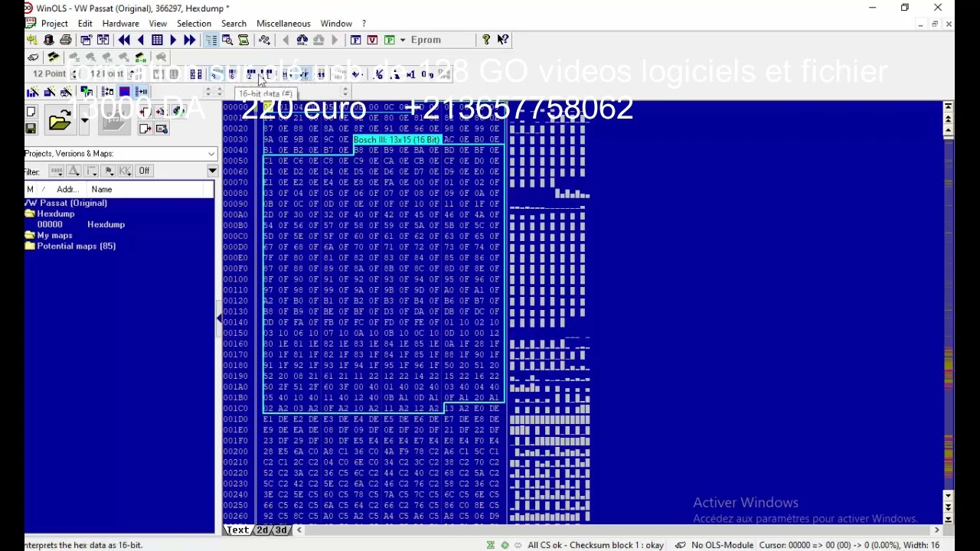Toggle the filter Off button
Viewport: 980px width, 551px height.
pyautogui.click(x=144, y=171)
